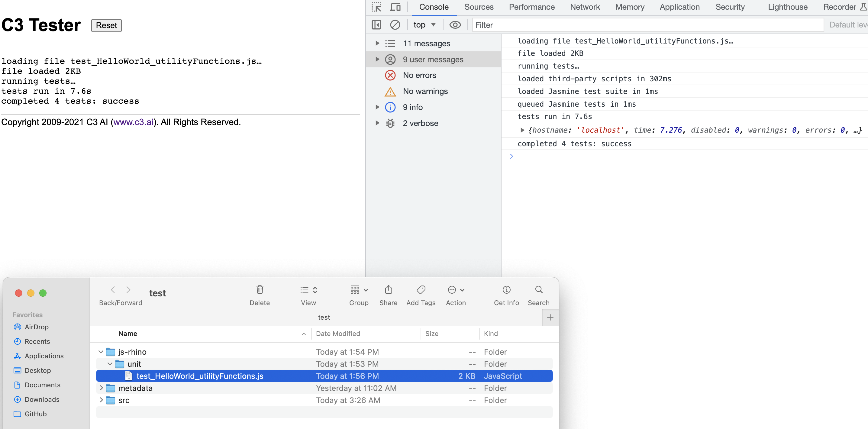Click the Finder Search magnifier icon
The image size is (868, 429).
tap(538, 290)
